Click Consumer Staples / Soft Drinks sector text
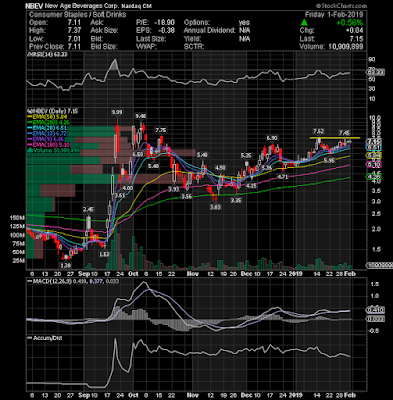 (x=78, y=15)
